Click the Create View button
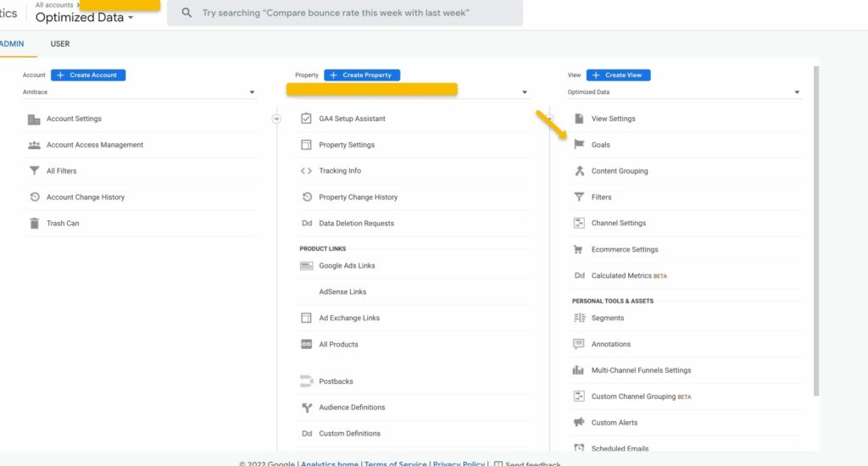The image size is (868, 466). pyautogui.click(x=618, y=75)
